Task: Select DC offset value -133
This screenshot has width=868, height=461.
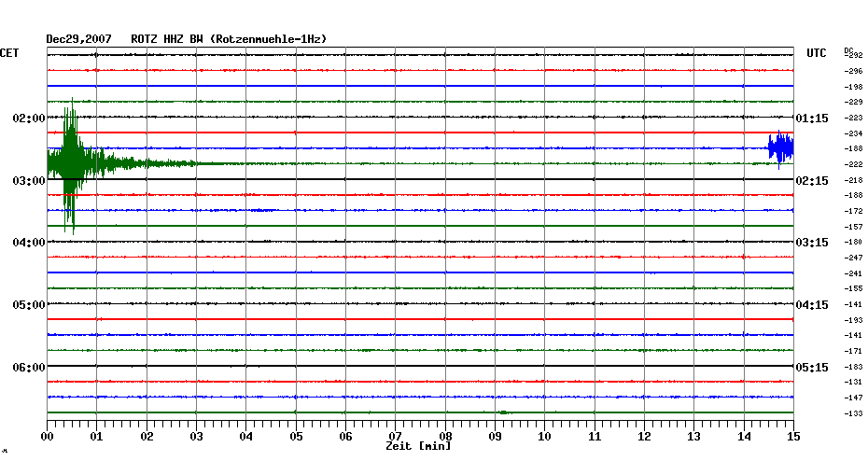Action: (x=853, y=413)
